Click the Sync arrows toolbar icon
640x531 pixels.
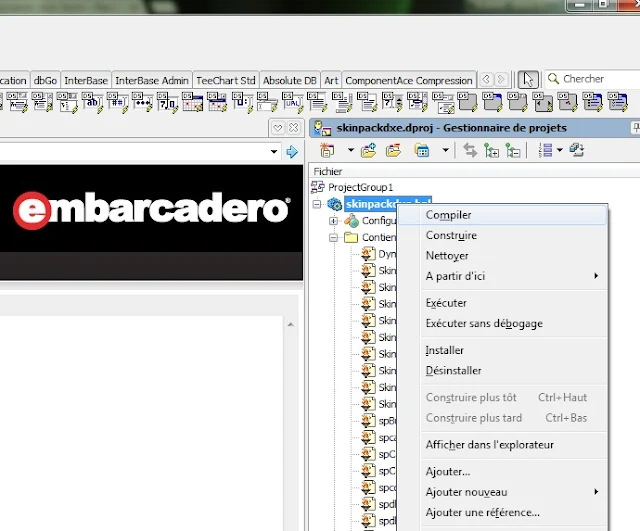pyautogui.click(x=470, y=151)
